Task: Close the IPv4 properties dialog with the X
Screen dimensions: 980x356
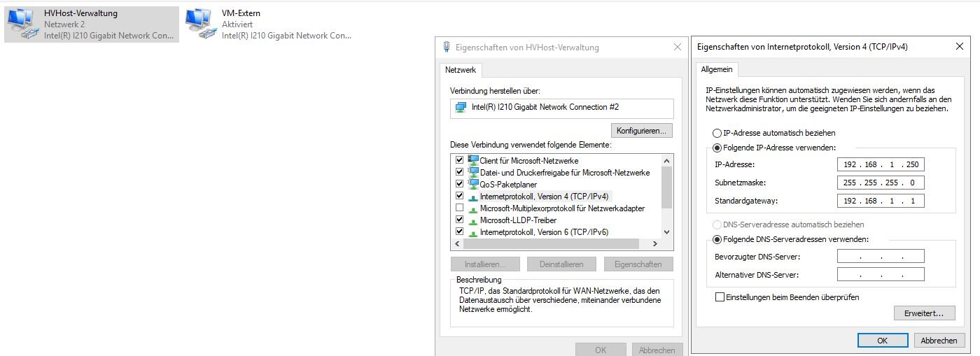Action: click(958, 46)
